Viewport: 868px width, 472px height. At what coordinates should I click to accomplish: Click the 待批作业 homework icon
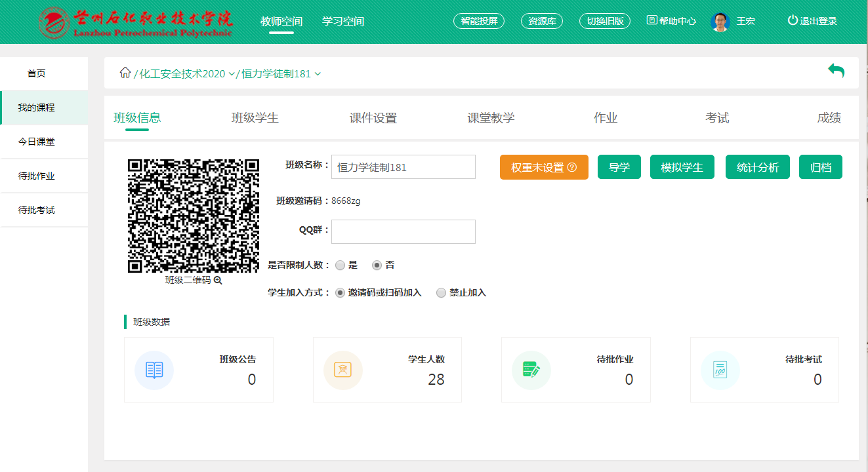coord(531,370)
